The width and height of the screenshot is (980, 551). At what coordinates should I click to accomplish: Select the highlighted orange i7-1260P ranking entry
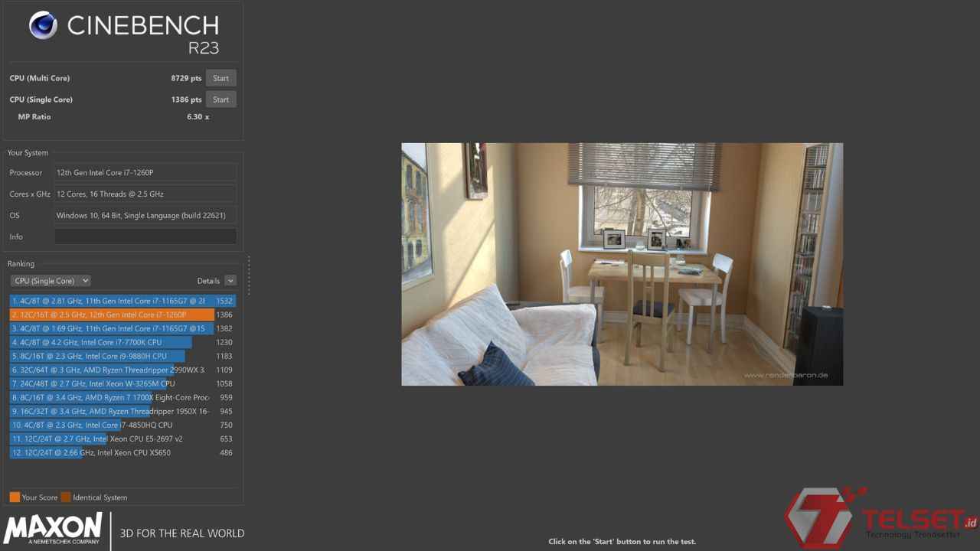tap(112, 315)
